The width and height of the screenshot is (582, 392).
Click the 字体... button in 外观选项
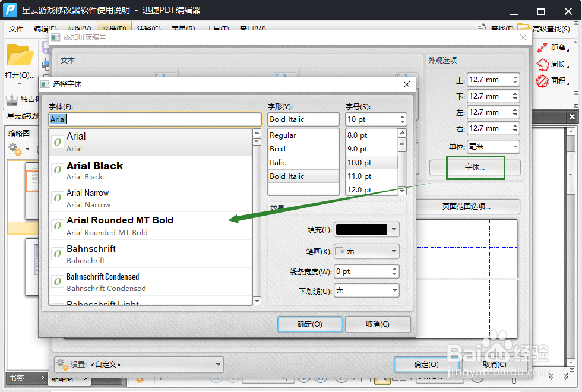(x=475, y=167)
